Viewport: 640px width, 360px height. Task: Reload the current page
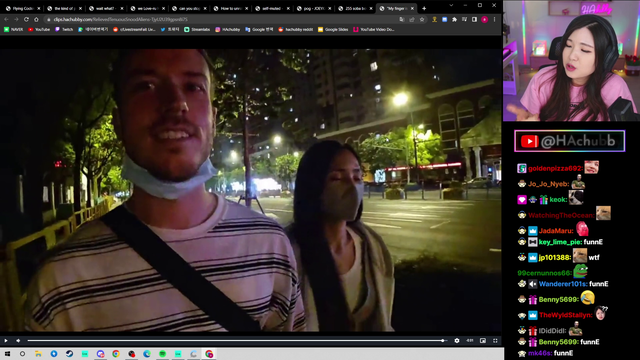[x=26, y=19]
